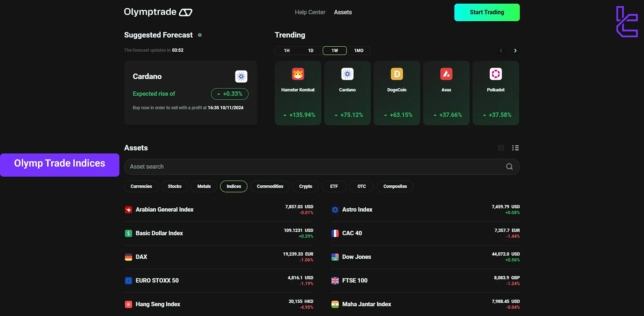
Task: Filter assets by Composites
Action: 395,186
